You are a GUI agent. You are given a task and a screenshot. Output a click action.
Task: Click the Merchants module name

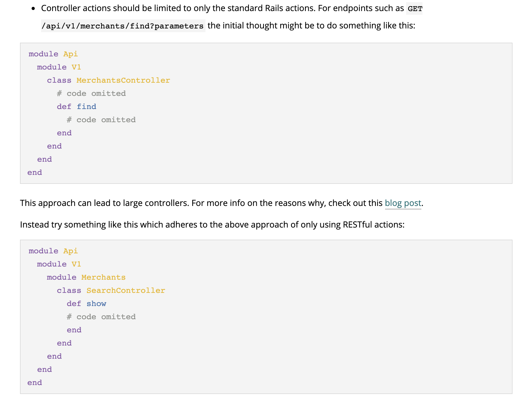104,277
